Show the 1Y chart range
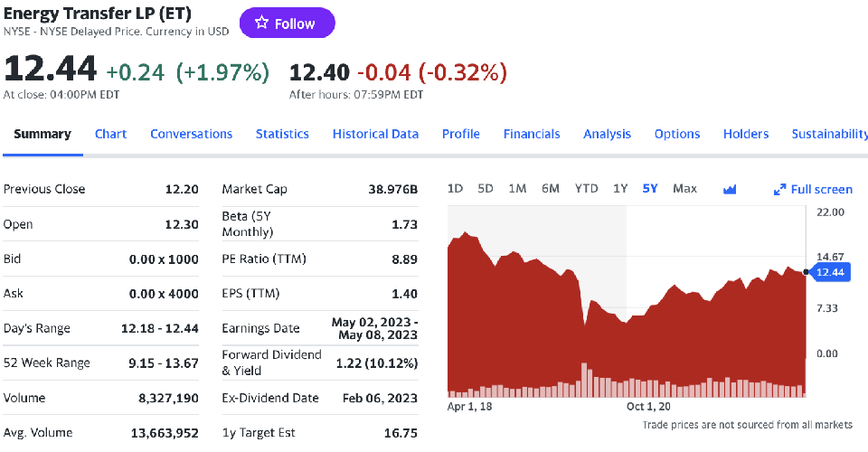This screenshot has height=452, width=868. pyautogui.click(x=620, y=188)
